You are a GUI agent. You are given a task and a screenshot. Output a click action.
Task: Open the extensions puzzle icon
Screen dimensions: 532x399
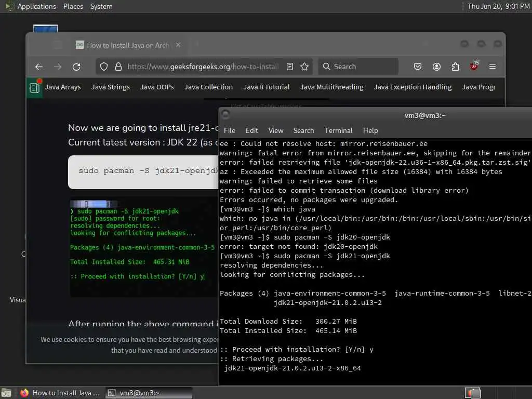[x=455, y=66]
